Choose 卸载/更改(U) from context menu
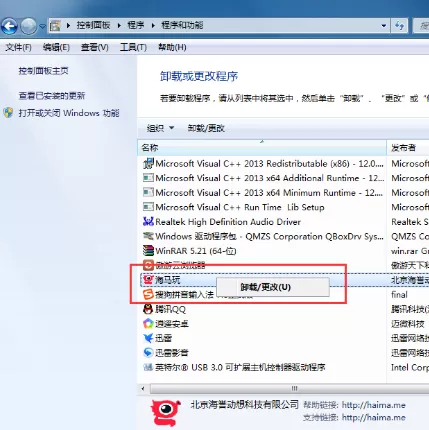The height and width of the screenshot is (430, 429). pos(273,287)
